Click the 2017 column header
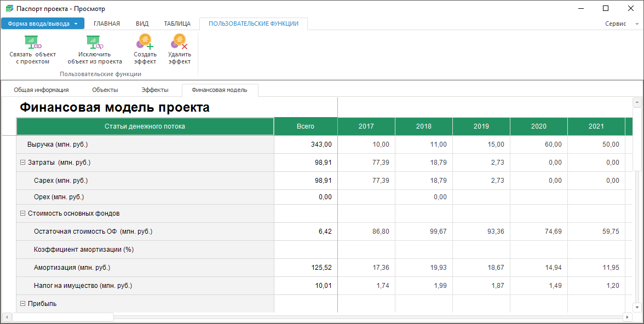The height and width of the screenshot is (324, 644). click(366, 126)
